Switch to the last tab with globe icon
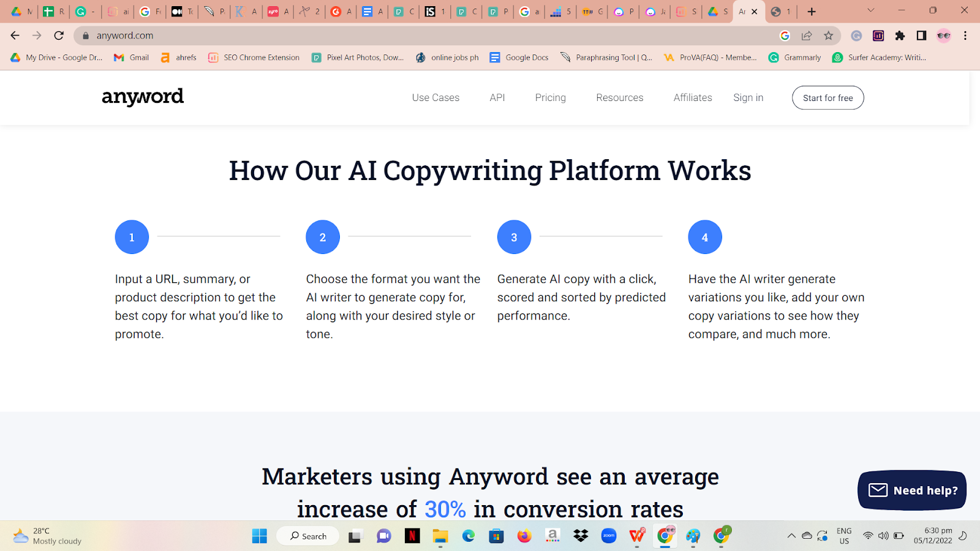 (780, 12)
